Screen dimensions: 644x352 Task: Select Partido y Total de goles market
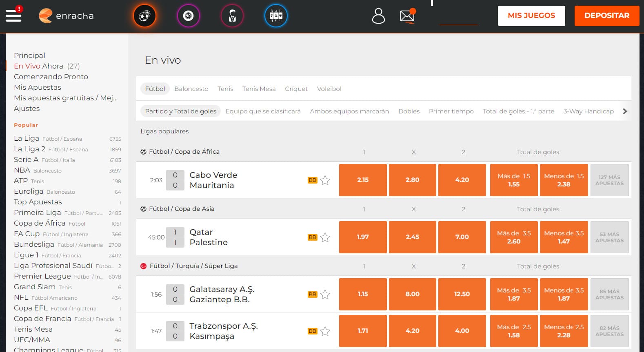click(181, 111)
